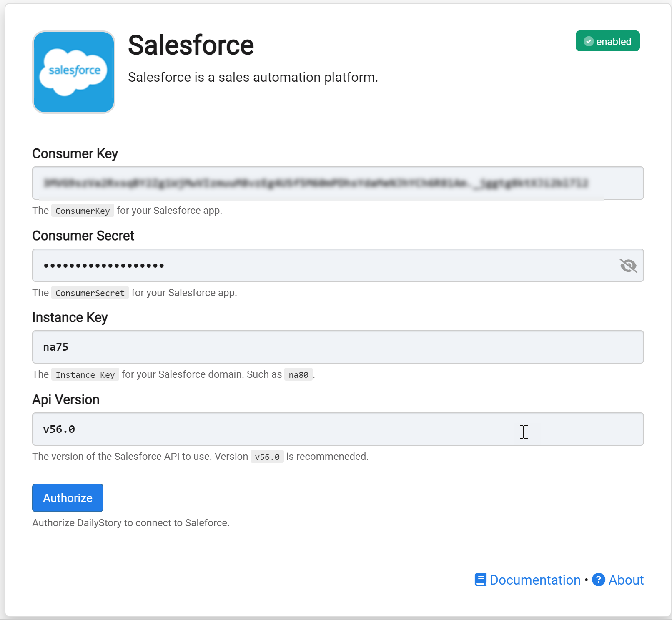This screenshot has width=672, height=620.
Task: Click 'Authorize DailyStory to connect' help text
Action: (x=131, y=523)
